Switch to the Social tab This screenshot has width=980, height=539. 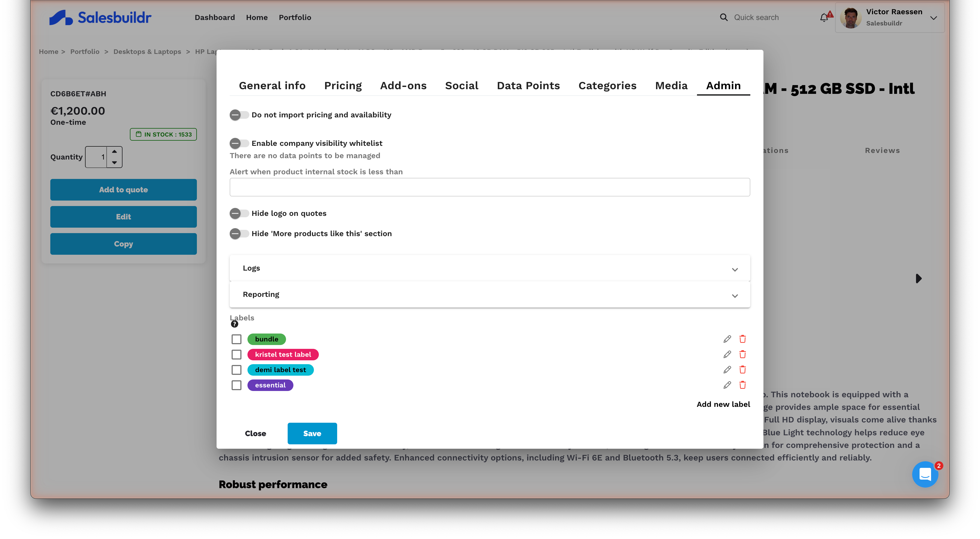[462, 86]
